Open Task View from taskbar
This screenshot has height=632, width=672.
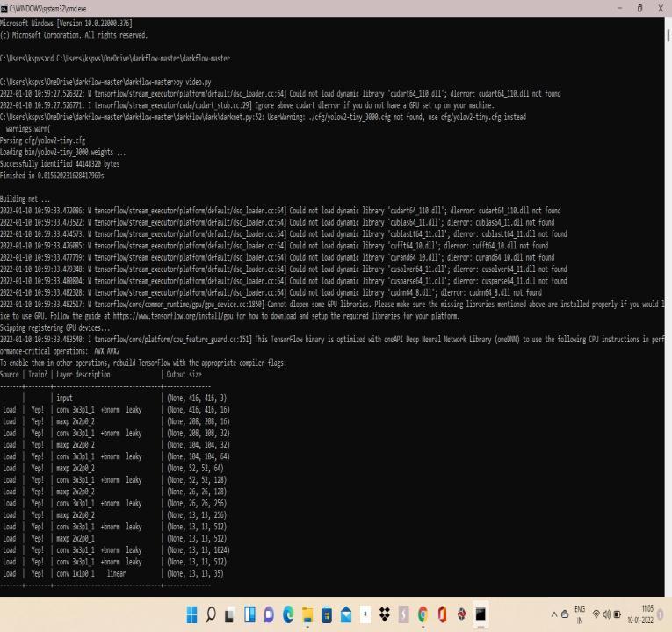(x=230, y=615)
